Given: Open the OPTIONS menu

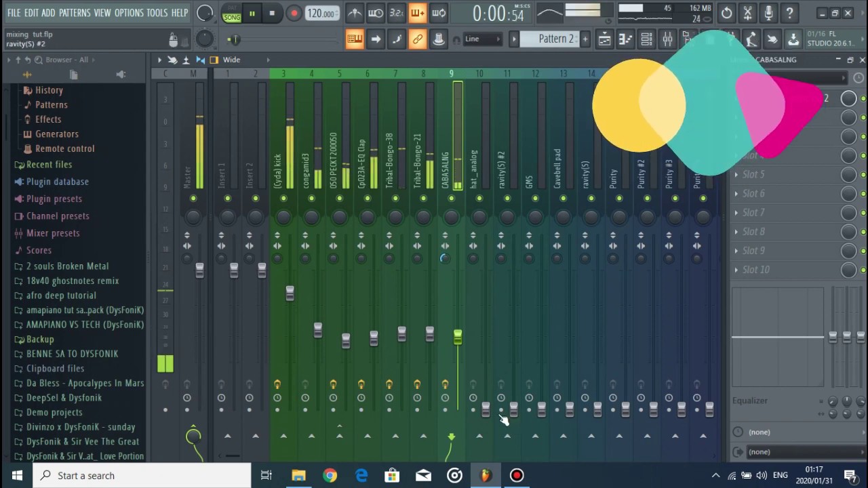Looking at the screenshot, I should coord(129,13).
